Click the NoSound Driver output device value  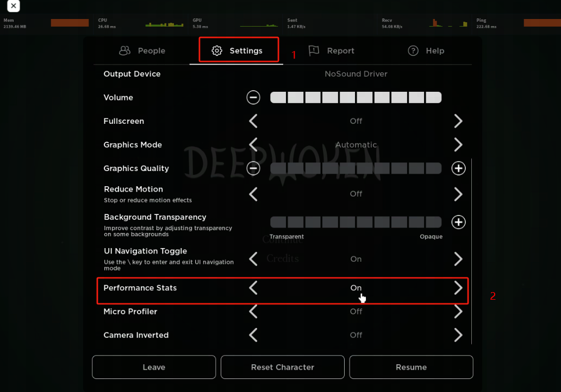coord(356,74)
